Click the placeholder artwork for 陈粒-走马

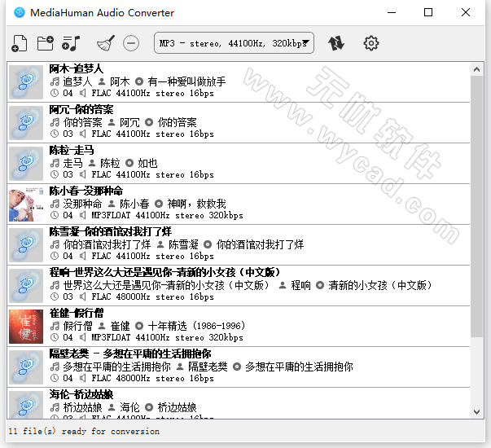pos(26,164)
